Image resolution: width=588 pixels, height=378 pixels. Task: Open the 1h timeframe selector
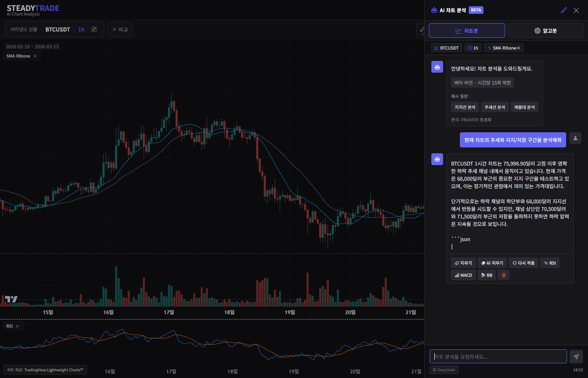[81, 29]
